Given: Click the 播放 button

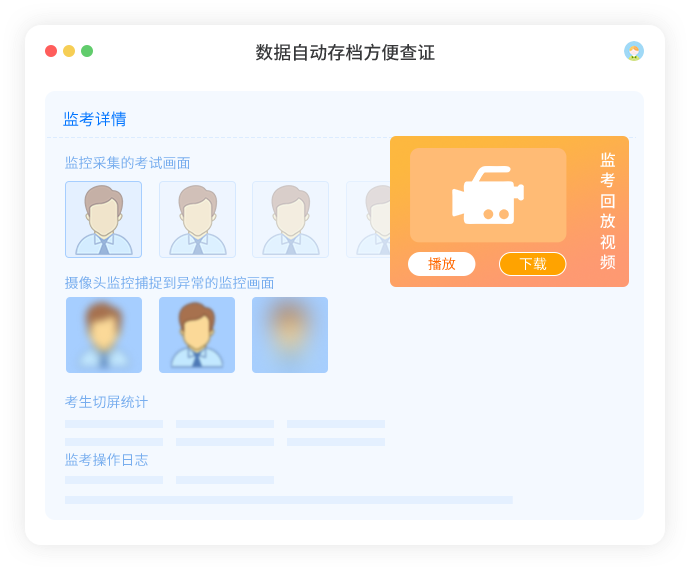Looking at the screenshot, I should (442, 264).
